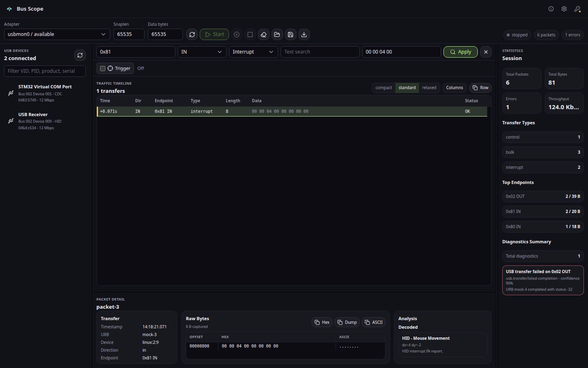The image size is (588, 368).
Task: Open settings gear icon
Action: point(564,9)
